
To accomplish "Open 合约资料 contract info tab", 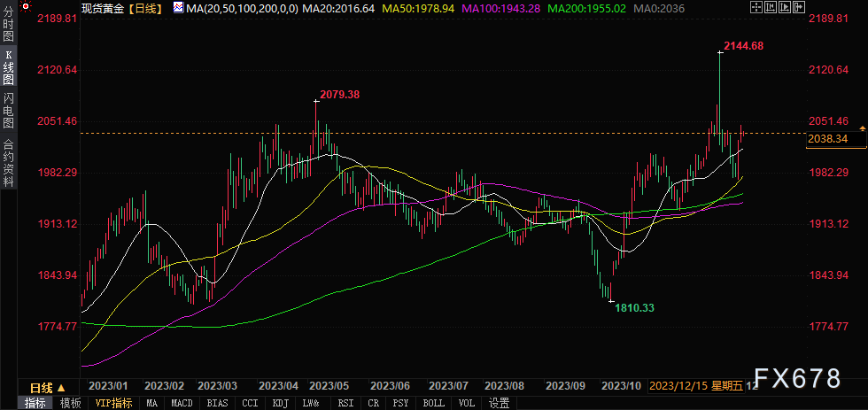I will coord(8,163).
